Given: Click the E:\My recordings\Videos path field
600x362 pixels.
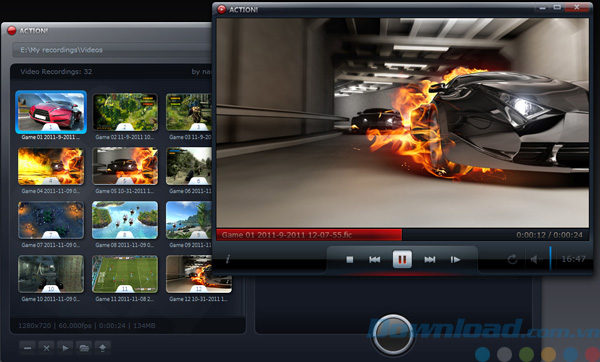Looking at the screenshot, I should pyautogui.click(x=112, y=50).
